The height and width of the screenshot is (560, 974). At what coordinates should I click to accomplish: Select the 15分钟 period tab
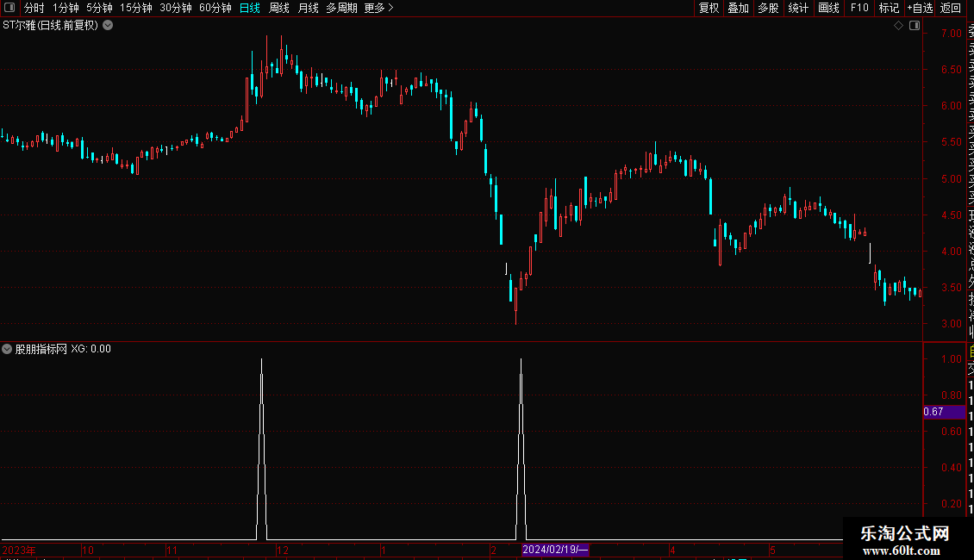click(x=136, y=8)
